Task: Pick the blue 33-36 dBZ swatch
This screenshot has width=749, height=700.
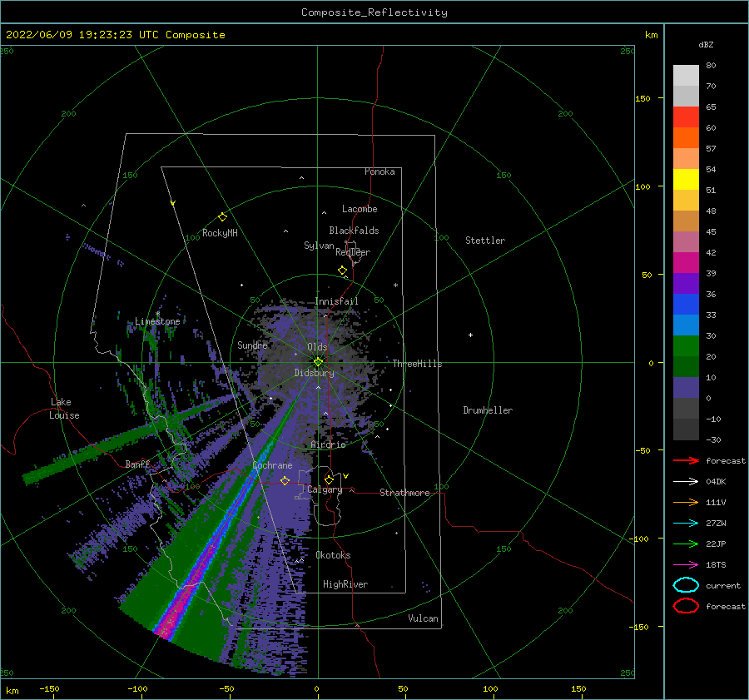Action: (x=686, y=304)
